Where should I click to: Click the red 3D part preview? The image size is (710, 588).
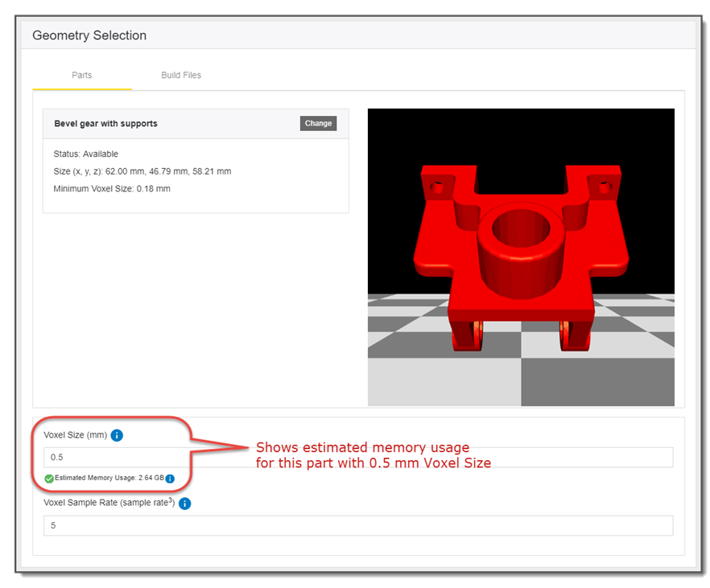pyautogui.click(x=521, y=258)
